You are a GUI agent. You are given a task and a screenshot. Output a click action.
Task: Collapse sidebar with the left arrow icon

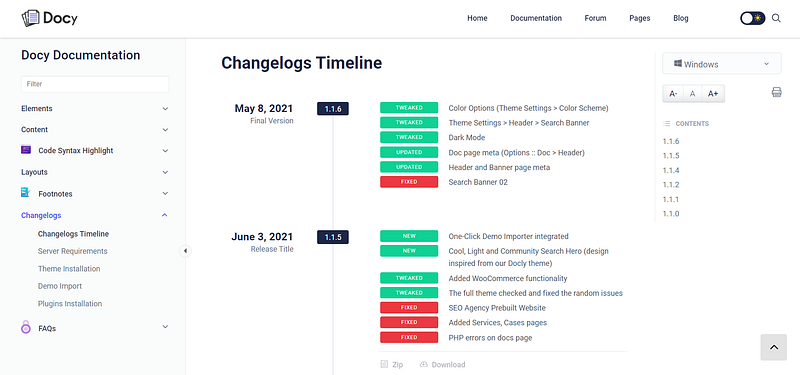point(185,251)
